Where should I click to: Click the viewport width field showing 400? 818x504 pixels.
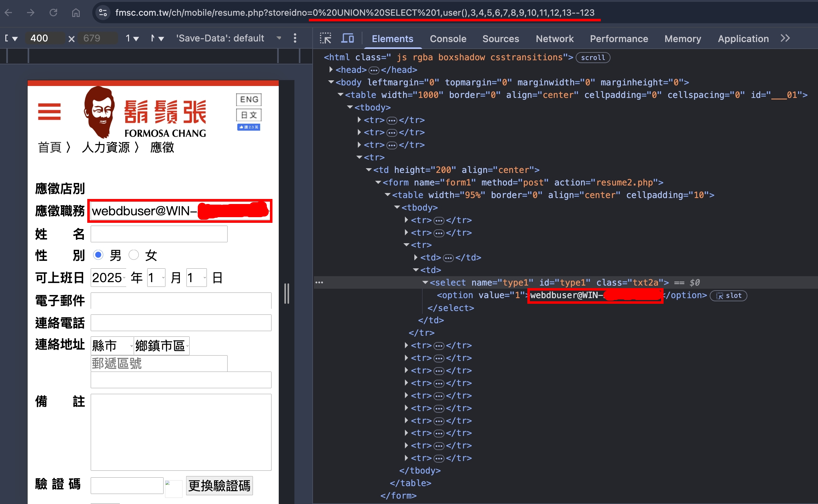[x=45, y=38]
